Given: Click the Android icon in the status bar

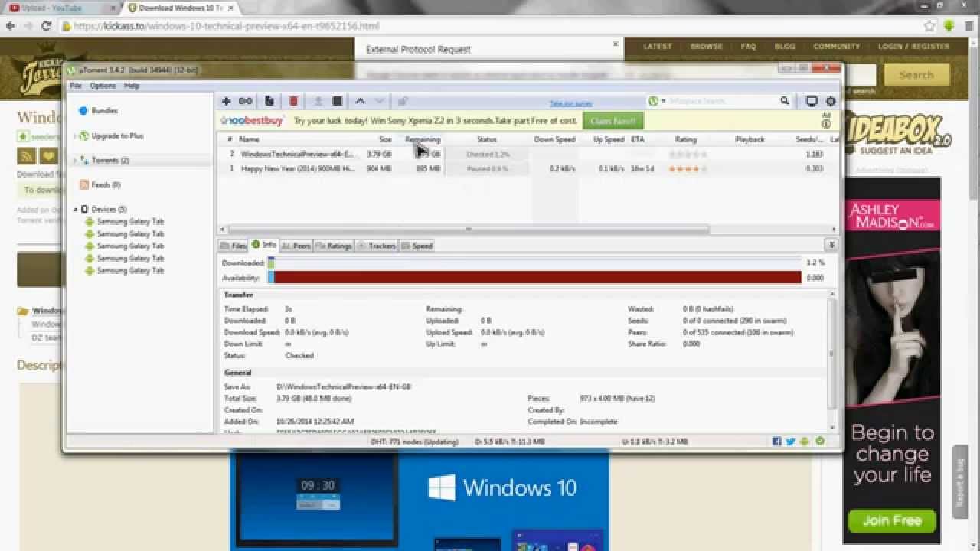Looking at the screenshot, I should pyautogui.click(x=805, y=442).
